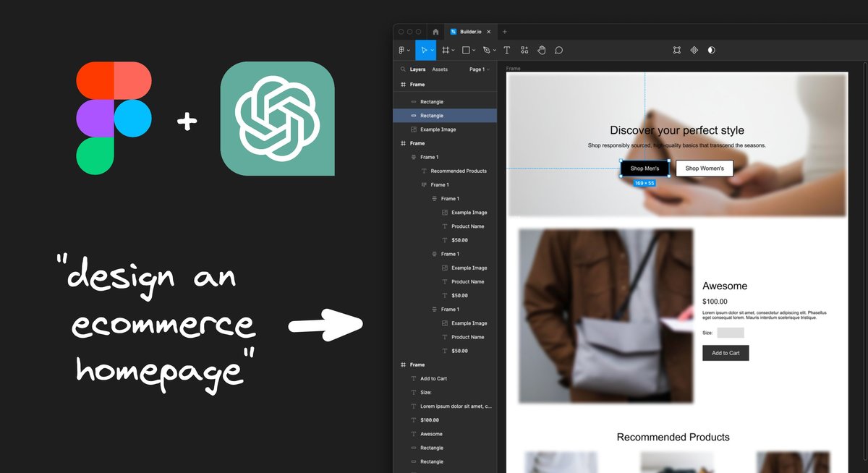The width and height of the screenshot is (868, 473).
Task: Open the Comment tool
Action: point(558,50)
